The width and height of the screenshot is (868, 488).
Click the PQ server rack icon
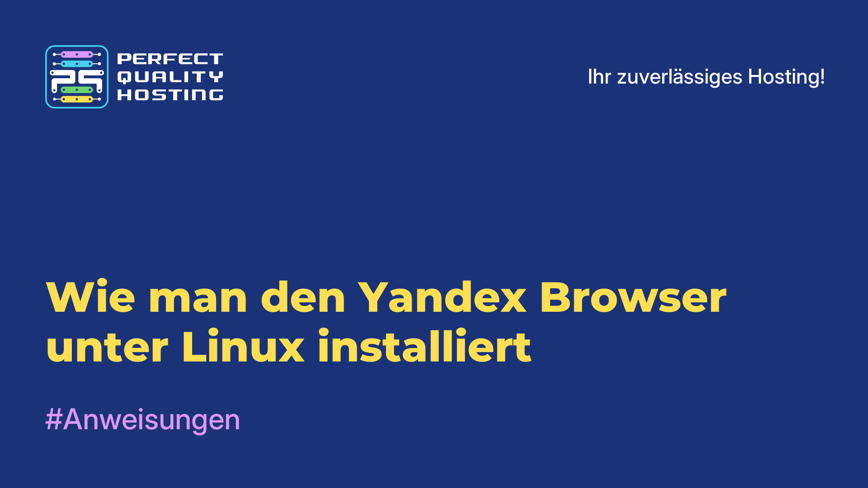pyautogui.click(x=76, y=76)
